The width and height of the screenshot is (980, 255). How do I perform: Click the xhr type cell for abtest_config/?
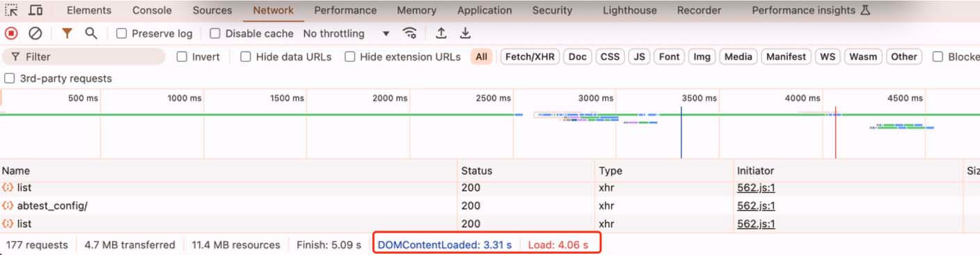pos(607,206)
